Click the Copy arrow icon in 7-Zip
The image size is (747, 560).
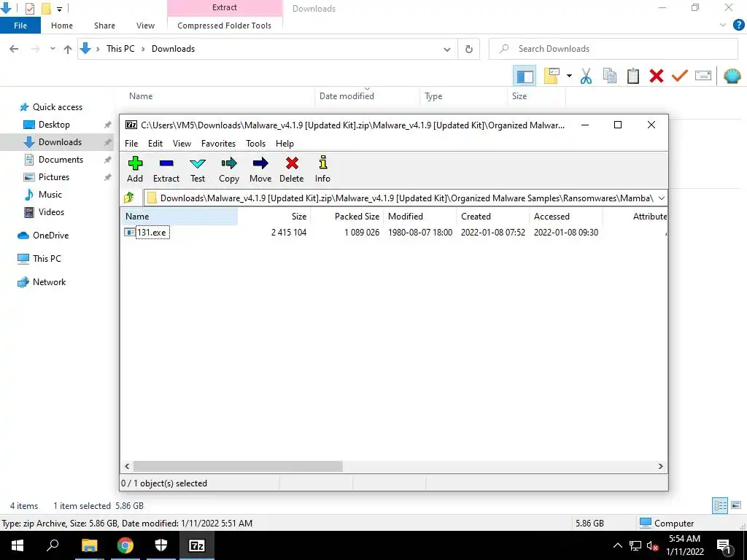(229, 163)
